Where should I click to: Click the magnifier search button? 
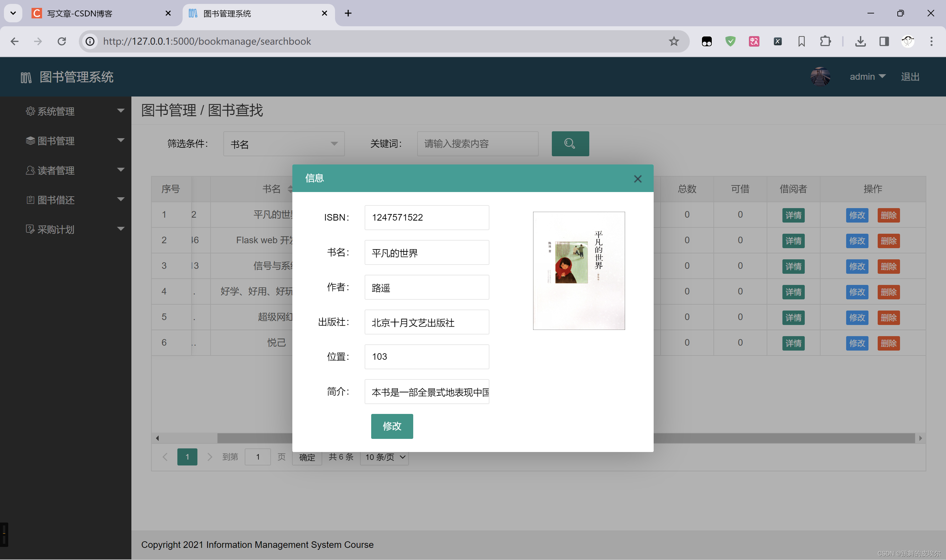pos(570,143)
